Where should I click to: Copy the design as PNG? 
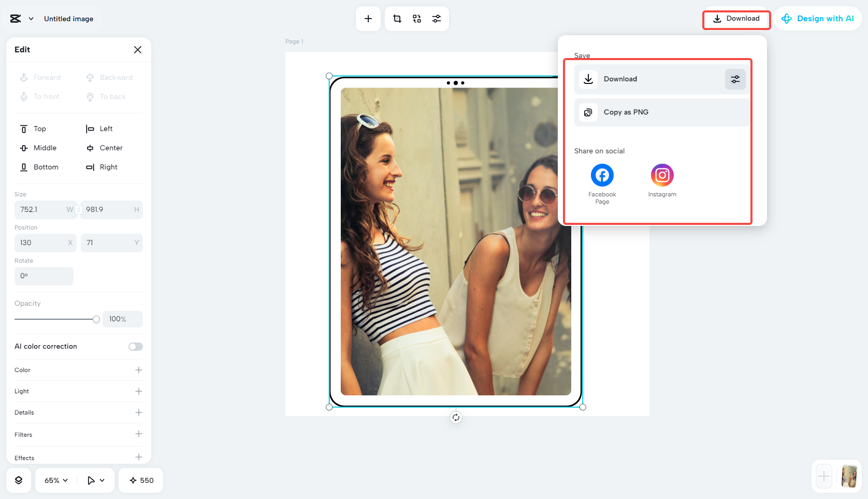click(x=627, y=112)
